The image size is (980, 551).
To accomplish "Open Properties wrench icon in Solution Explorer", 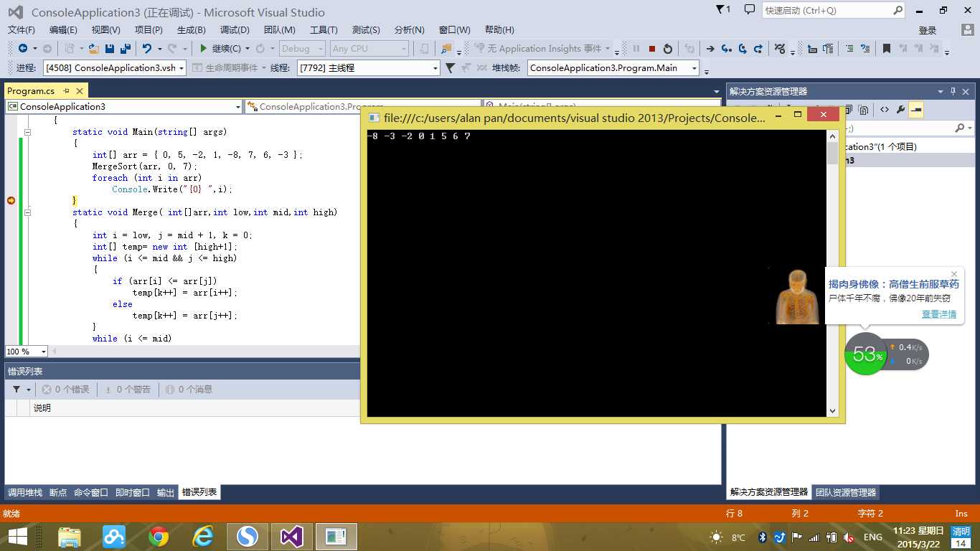I will [900, 110].
